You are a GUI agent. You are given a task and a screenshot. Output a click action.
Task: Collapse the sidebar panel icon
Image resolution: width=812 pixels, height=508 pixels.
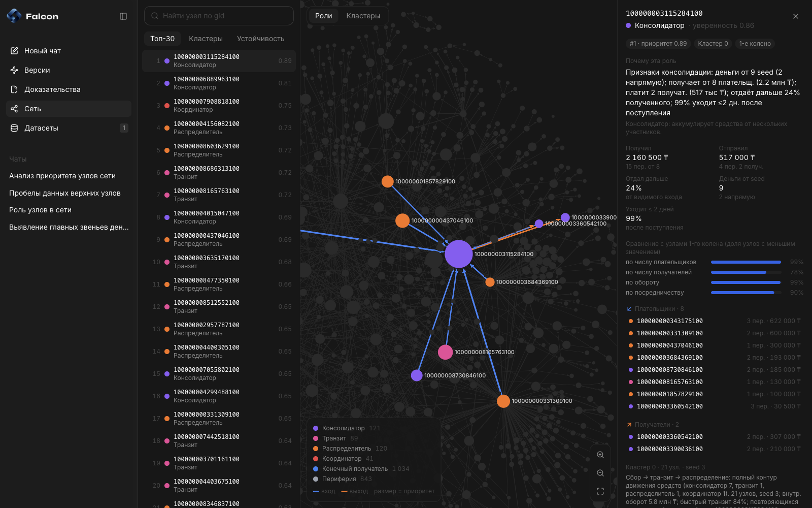123,16
